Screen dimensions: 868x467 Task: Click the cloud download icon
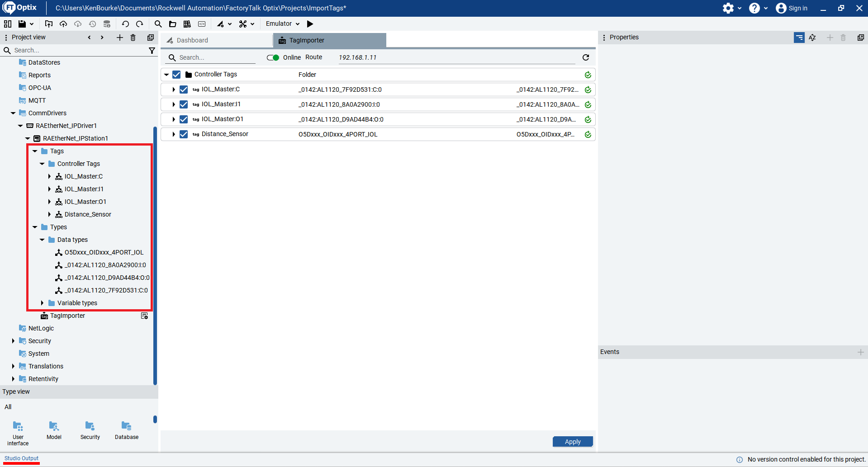[78, 24]
